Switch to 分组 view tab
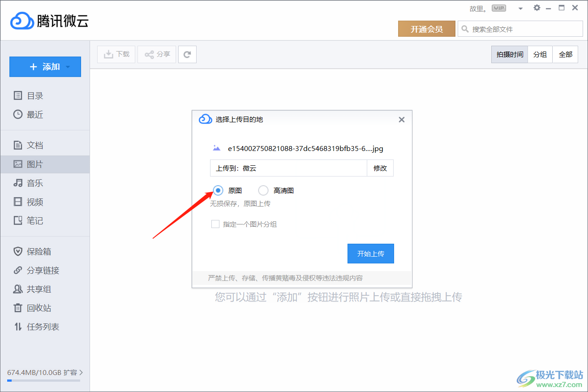Image resolution: width=588 pixels, height=392 pixels. coord(540,54)
